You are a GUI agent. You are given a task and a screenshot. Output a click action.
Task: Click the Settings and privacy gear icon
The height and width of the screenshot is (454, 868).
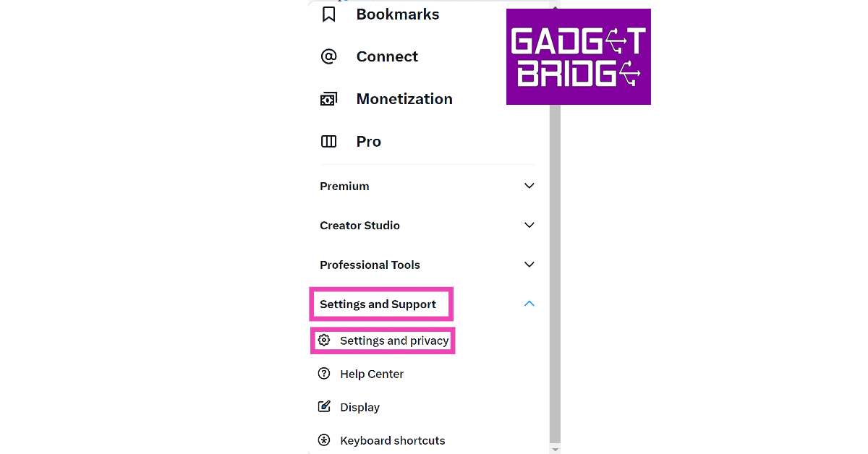coord(325,340)
